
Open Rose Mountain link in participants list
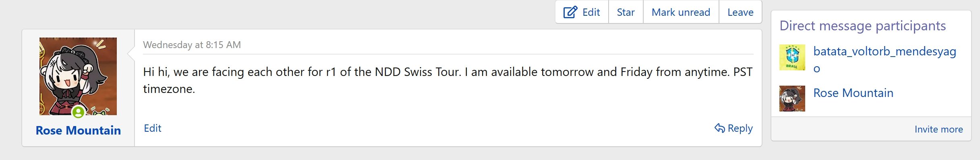tap(853, 93)
